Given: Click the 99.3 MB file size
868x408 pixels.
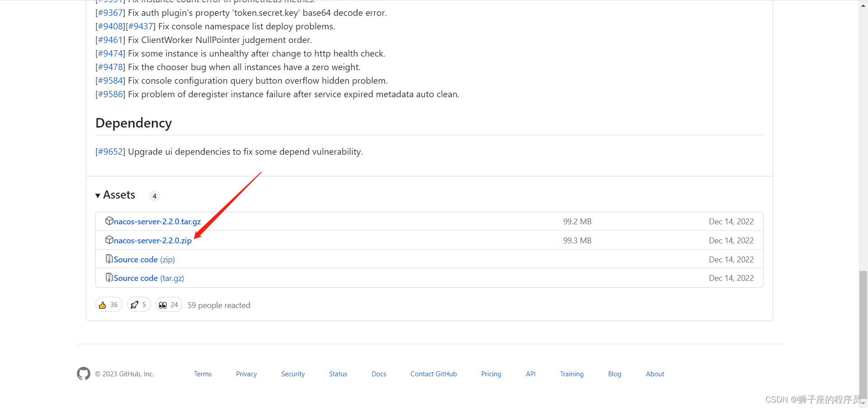Looking at the screenshot, I should 577,241.
